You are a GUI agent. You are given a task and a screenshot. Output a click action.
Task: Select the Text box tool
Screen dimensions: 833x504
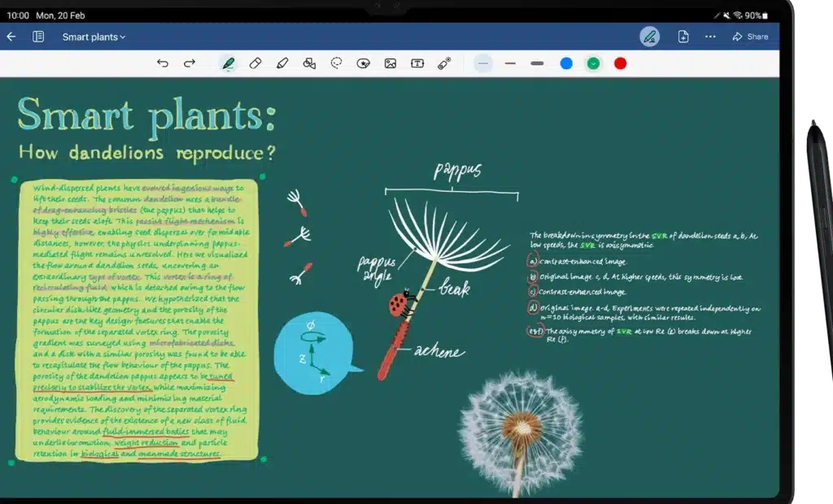click(x=417, y=63)
